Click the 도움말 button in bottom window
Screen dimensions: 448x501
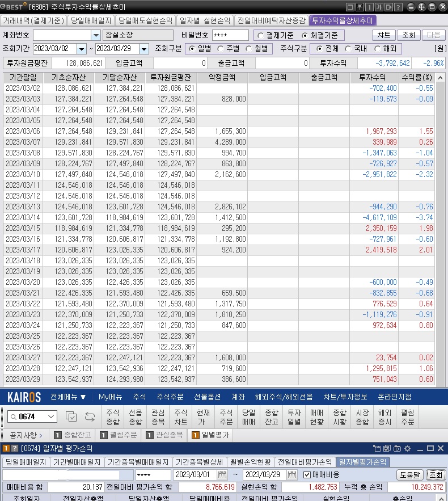tap(409, 474)
